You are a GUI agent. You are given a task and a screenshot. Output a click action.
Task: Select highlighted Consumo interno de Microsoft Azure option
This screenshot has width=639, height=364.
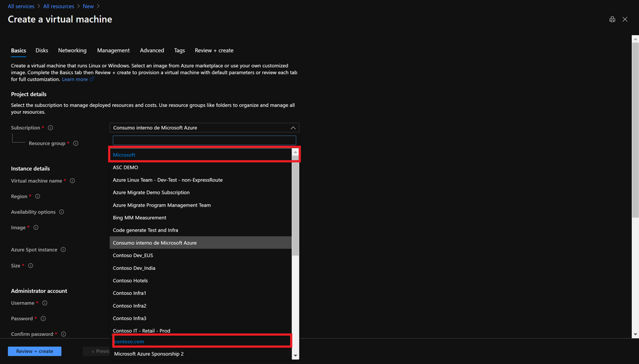(x=201, y=242)
